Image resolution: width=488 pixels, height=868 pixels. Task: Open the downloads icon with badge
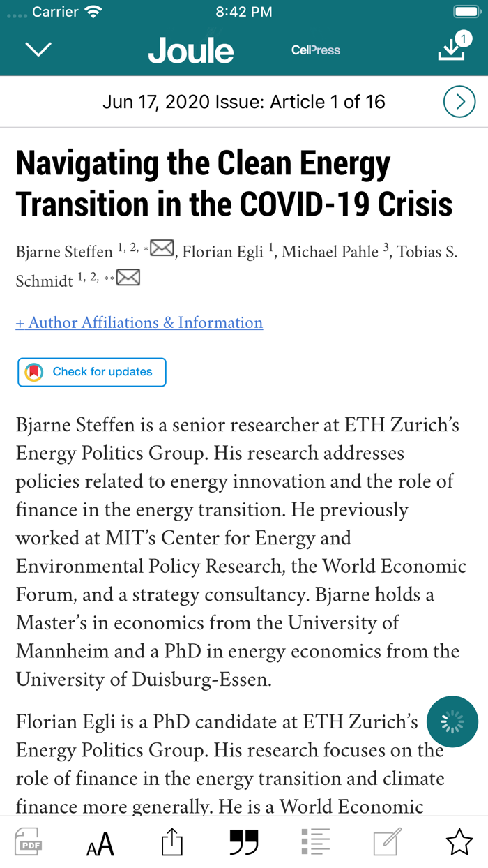point(453,47)
